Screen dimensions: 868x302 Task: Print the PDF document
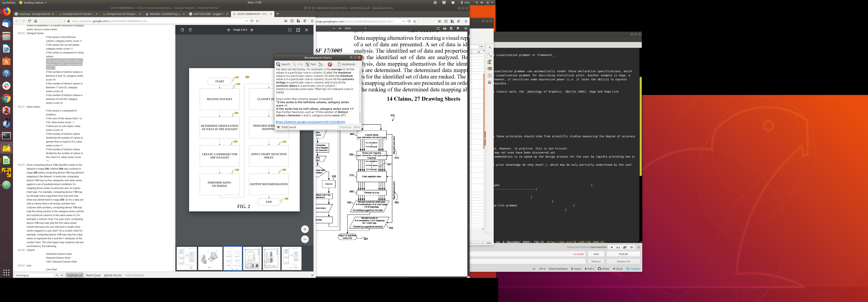pyautogui.click(x=444, y=29)
